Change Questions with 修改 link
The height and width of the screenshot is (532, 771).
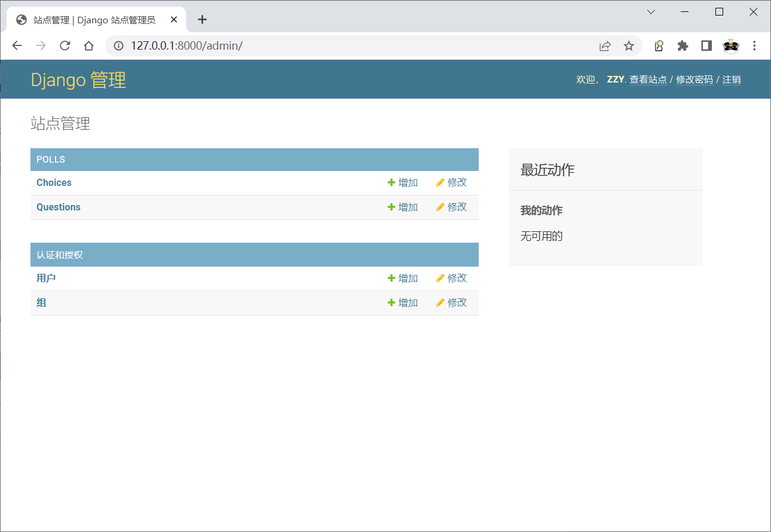click(x=452, y=207)
